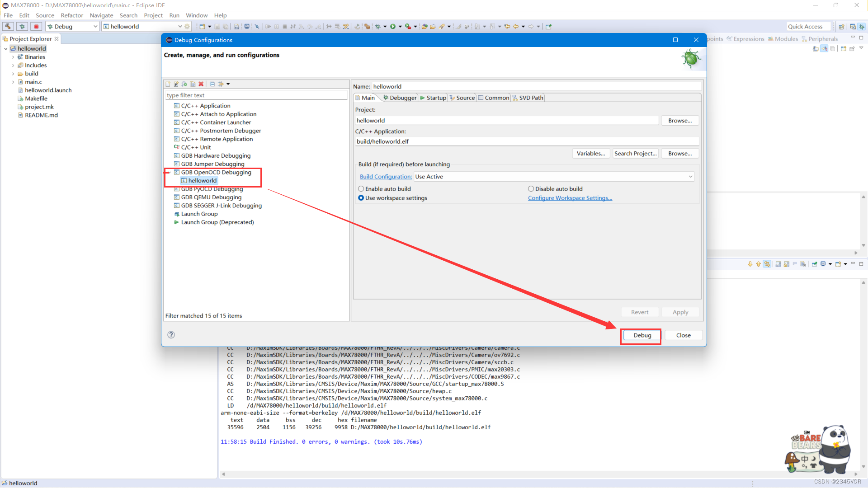Image resolution: width=868 pixels, height=488 pixels.
Task: Click Back navigation arrow in main toolbar
Action: pyautogui.click(x=515, y=26)
